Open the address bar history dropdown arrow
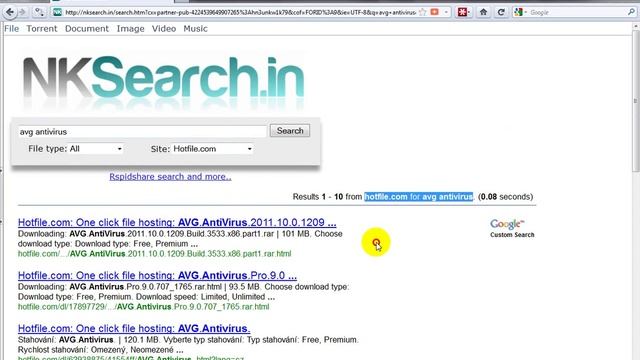The image size is (640, 360). (446, 12)
